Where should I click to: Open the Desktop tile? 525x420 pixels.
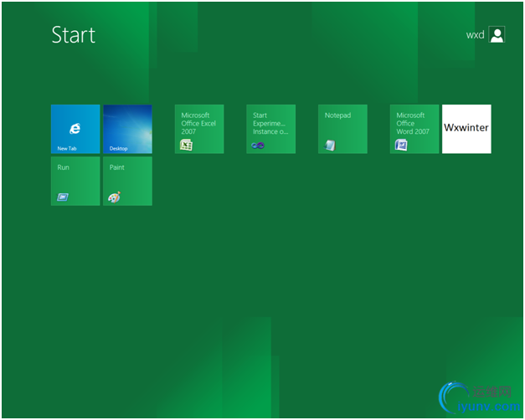coord(127,129)
